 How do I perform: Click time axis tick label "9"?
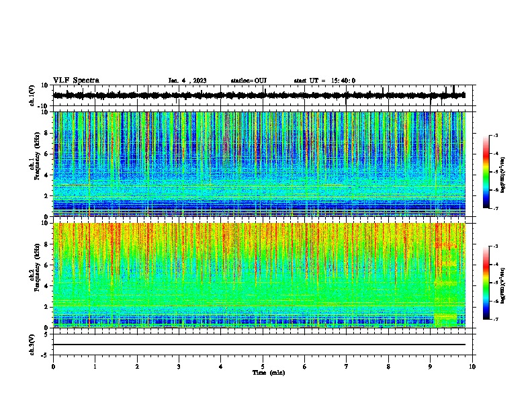pos(430,367)
